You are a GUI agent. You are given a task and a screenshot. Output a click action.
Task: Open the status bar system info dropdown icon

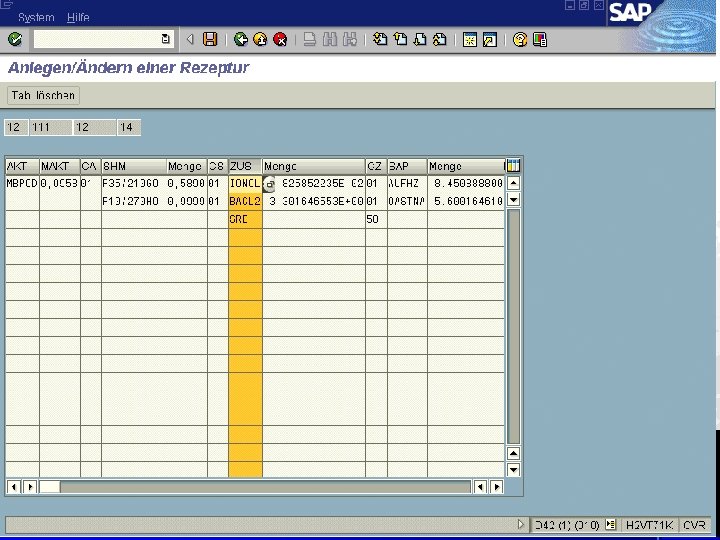click(x=610, y=524)
